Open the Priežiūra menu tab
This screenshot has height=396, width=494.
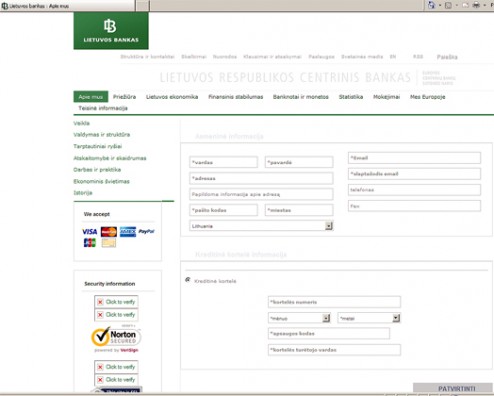124,97
